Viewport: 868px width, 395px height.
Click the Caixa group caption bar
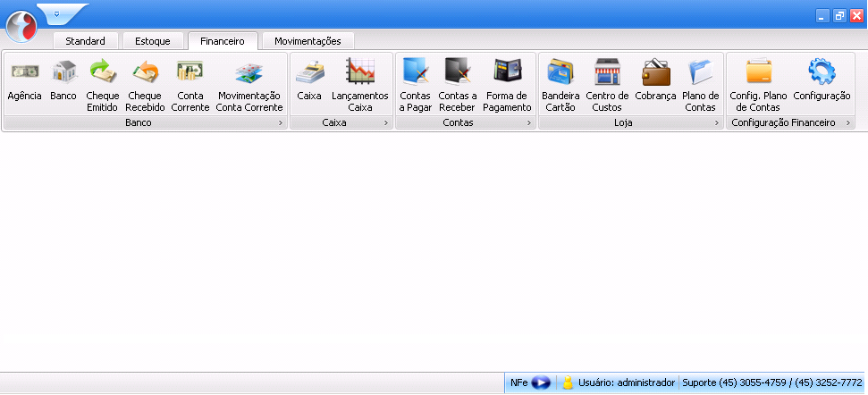click(x=341, y=122)
